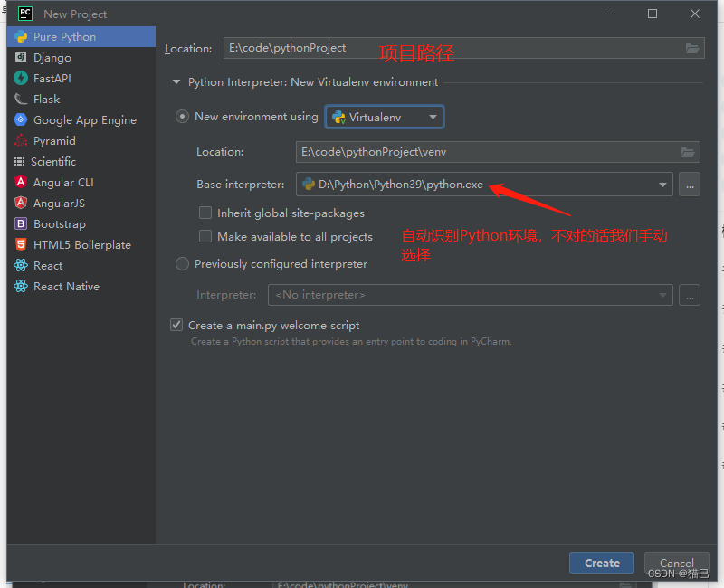Click the Pure Python icon in sidebar
Viewport: 724px width, 588px height.
(x=21, y=37)
